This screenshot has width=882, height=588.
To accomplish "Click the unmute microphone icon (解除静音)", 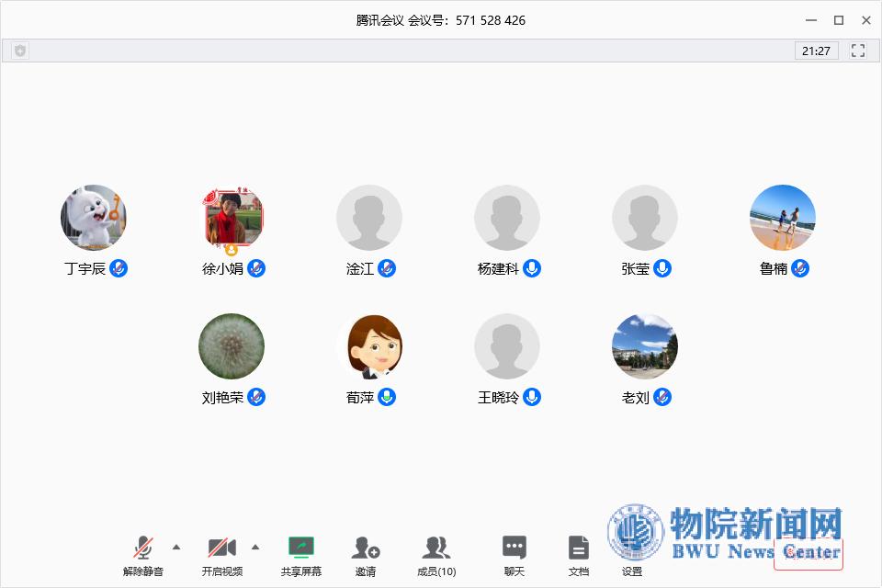I will (x=143, y=548).
